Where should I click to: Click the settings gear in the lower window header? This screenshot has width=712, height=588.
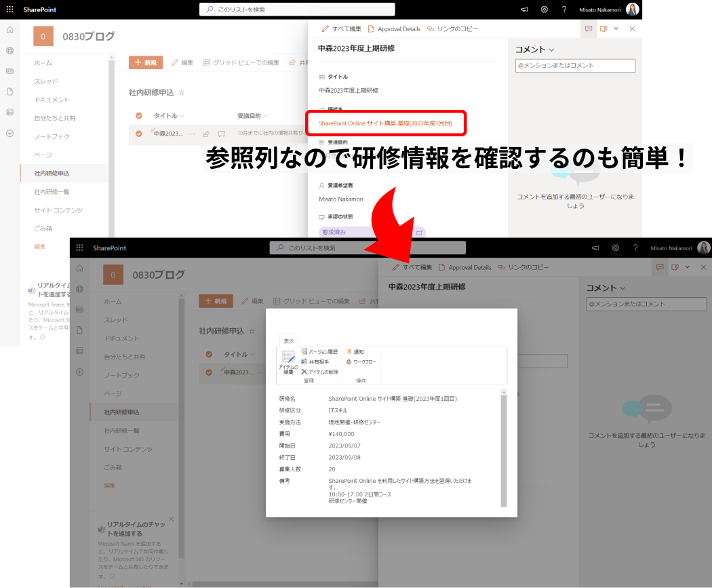click(616, 248)
